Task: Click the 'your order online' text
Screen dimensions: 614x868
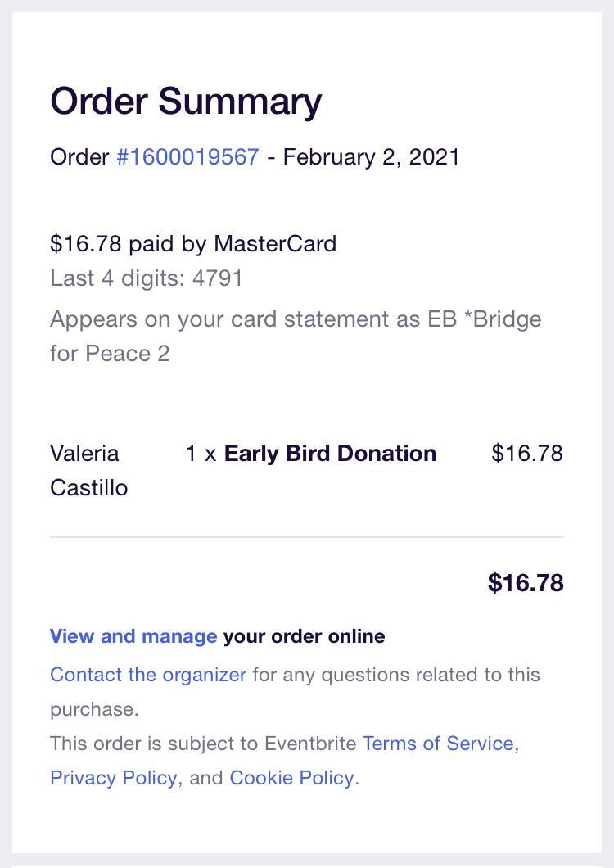Action: coord(304,636)
